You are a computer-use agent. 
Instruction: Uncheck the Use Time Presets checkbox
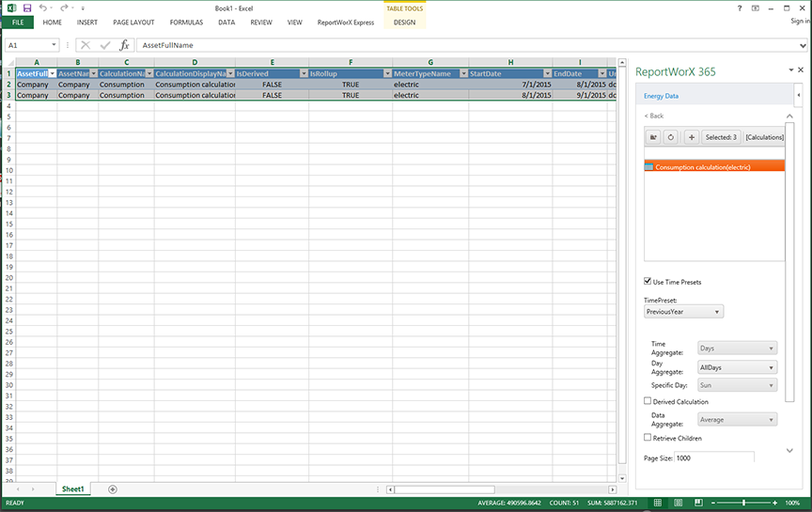(648, 282)
